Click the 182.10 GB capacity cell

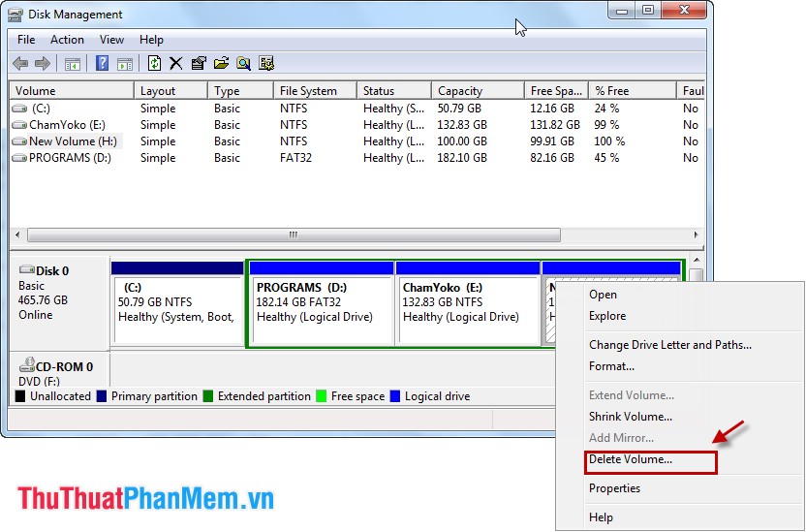point(461,158)
